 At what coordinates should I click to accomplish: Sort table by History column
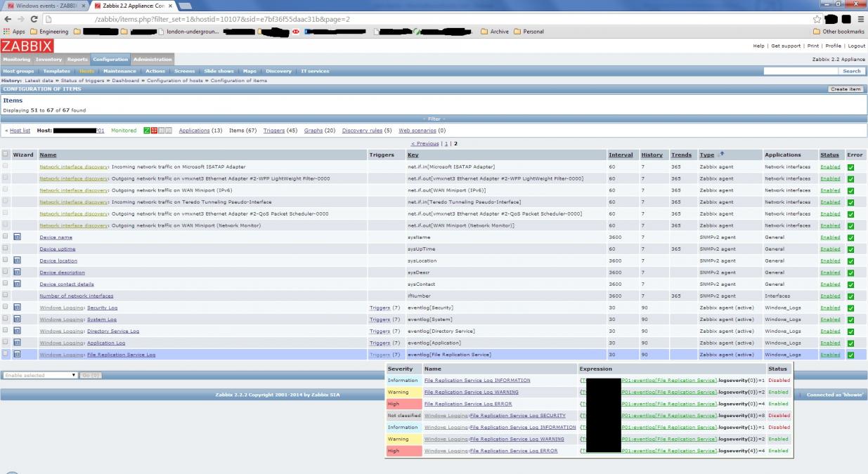[x=652, y=154]
